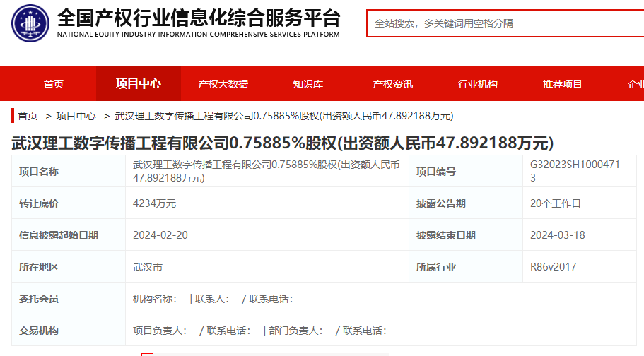Viewport: 644px width, 356px height.
Task: Click the 项目负责人 contact info text
Action: (x=264, y=331)
